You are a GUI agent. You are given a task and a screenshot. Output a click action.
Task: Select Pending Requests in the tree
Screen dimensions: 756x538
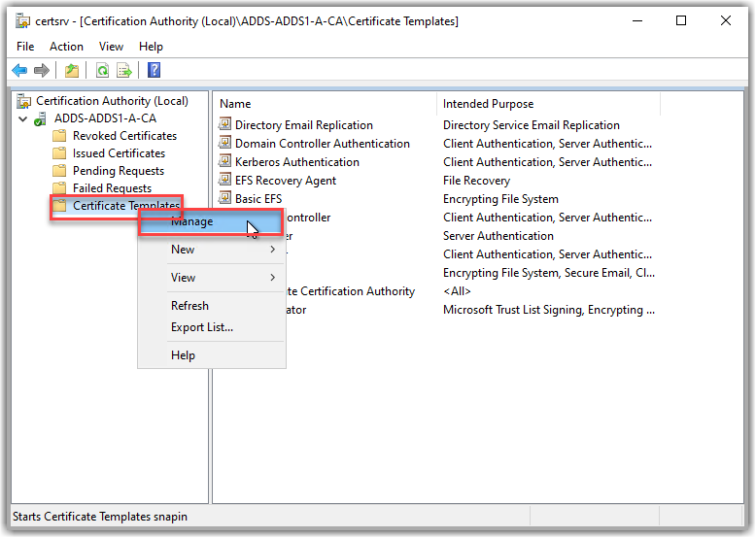click(x=119, y=171)
